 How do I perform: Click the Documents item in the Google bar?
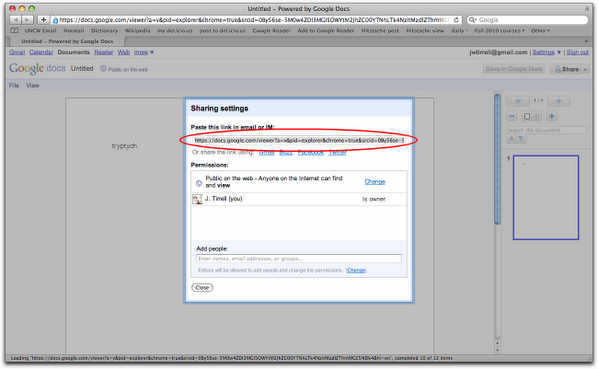(x=73, y=52)
